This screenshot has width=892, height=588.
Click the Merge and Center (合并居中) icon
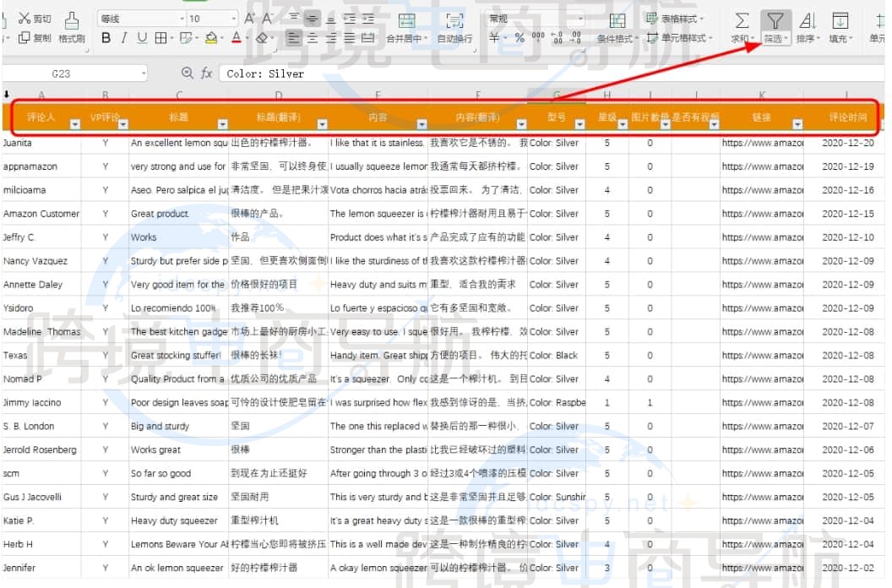406,21
